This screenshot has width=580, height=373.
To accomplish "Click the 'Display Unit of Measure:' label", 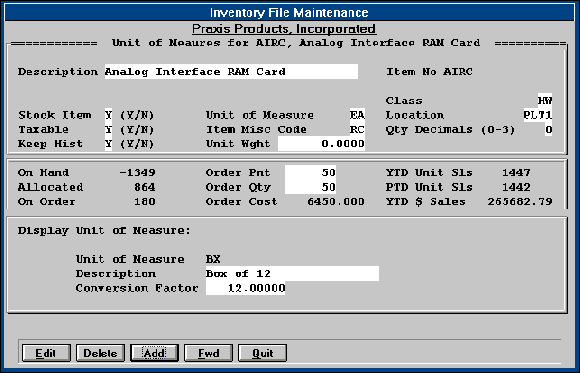I will [104, 231].
